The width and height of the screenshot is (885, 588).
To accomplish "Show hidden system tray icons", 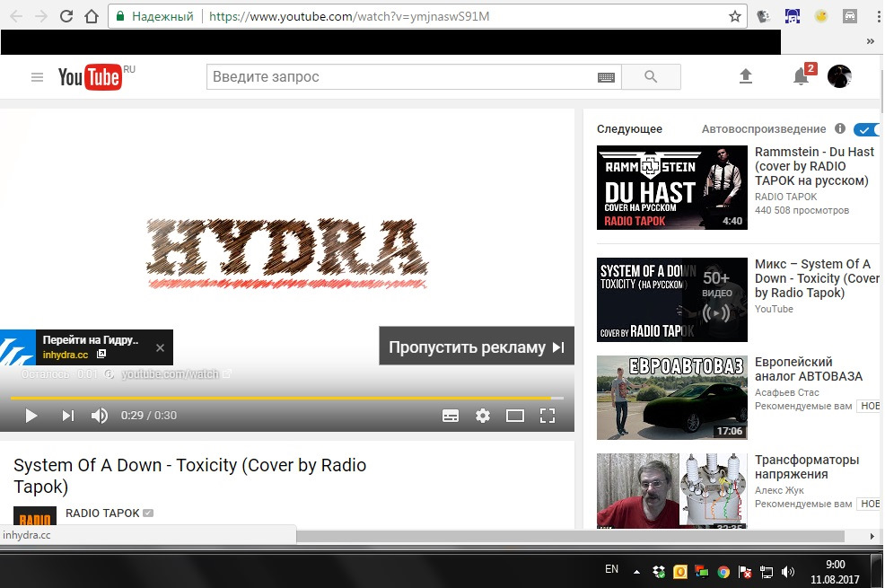I will click(x=637, y=571).
